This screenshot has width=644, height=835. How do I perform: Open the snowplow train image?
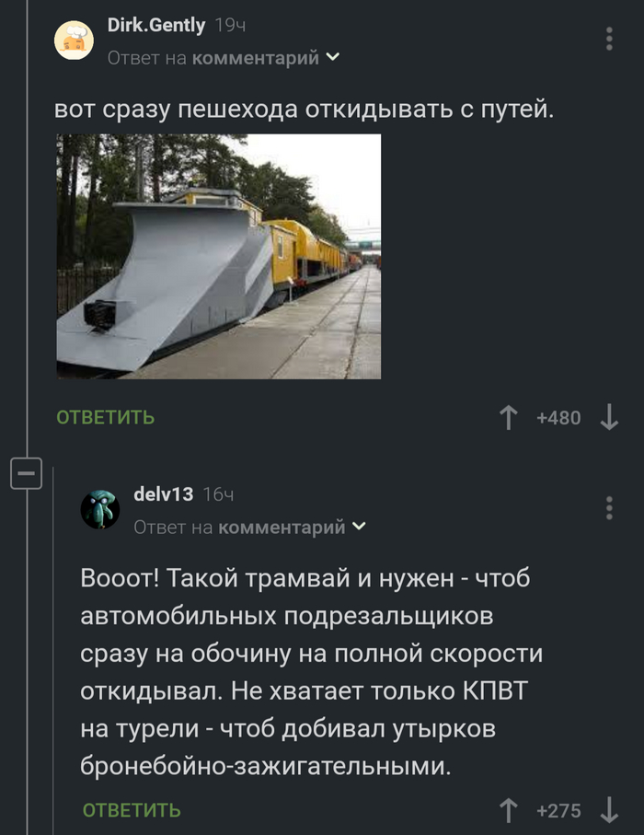(219, 257)
